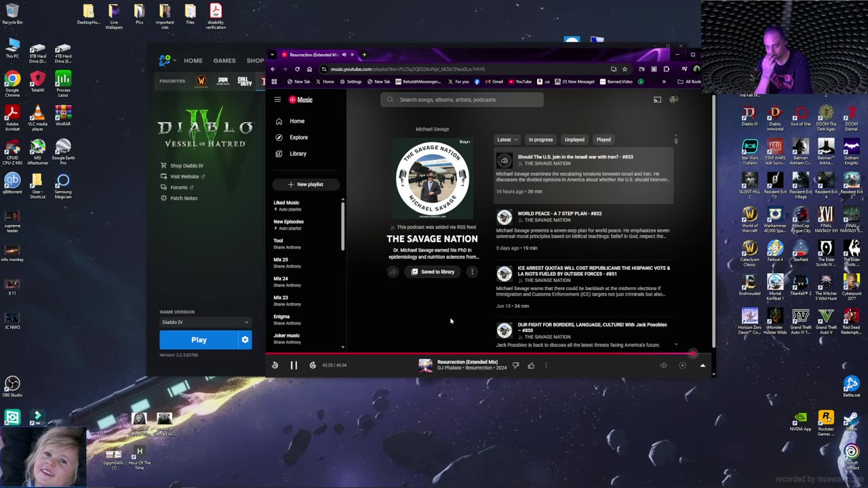868x488 pixels.
Task: Open the Game Version Diablo IV dropdown
Action: click(x=205, y=323)
